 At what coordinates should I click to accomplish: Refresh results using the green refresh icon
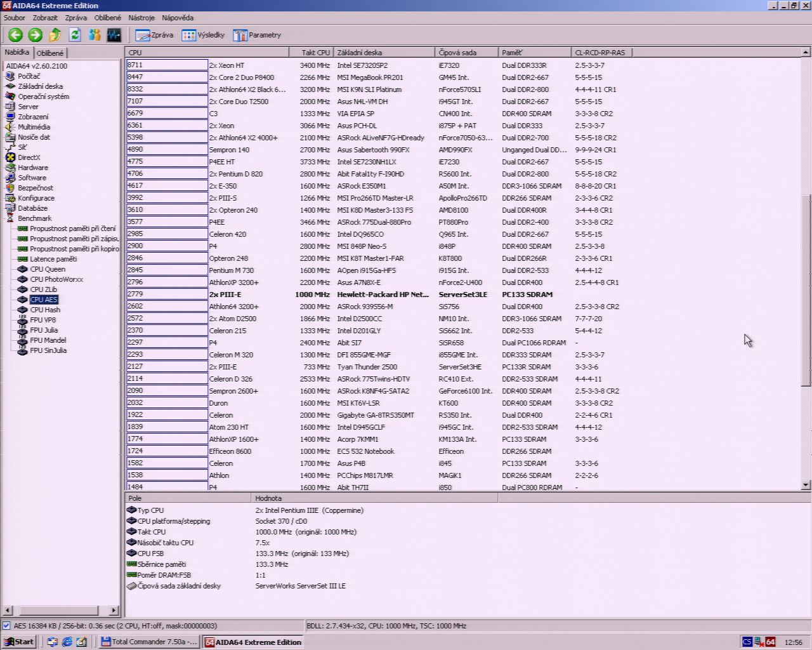pos(75,35)
